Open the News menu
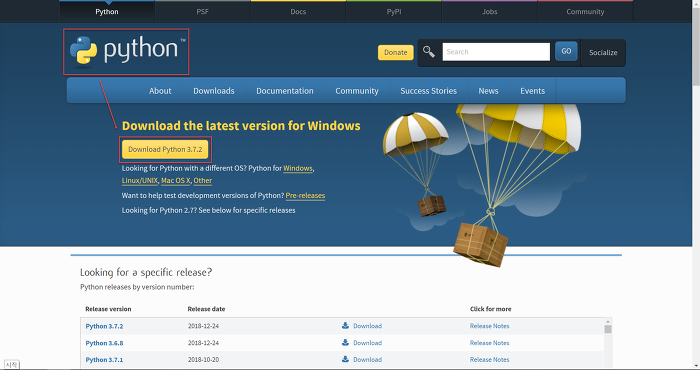Screen dimensions: 700x370 488,91
